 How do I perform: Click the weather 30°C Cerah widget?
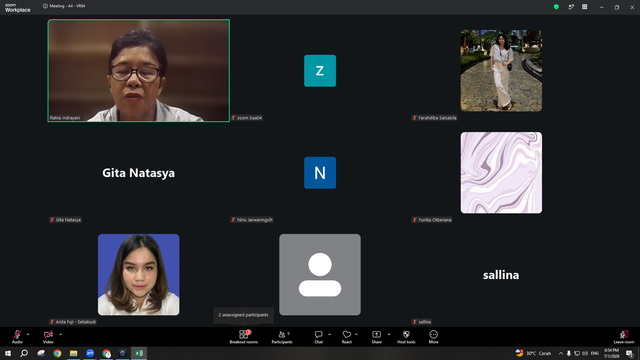(x=533, y=353)
